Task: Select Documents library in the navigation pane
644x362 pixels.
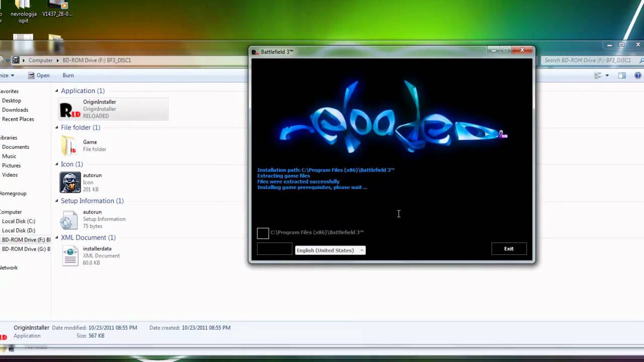Action: [16, 147]
